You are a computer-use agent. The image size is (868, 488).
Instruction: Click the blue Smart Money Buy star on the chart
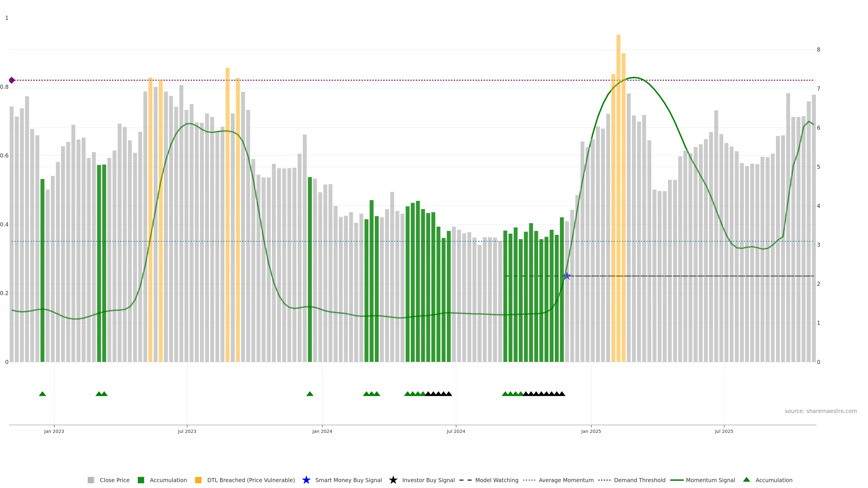(567, 276)
